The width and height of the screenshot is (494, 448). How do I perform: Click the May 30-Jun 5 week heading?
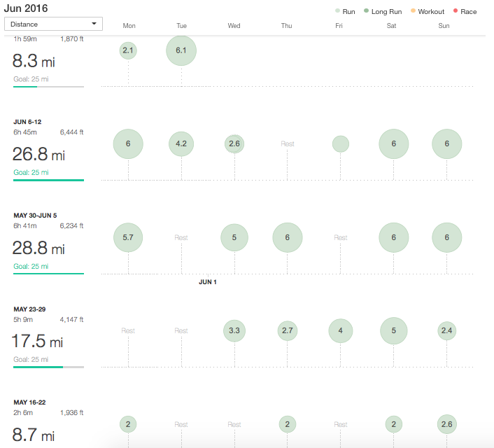pyautogui.click(x=36, y=216)
